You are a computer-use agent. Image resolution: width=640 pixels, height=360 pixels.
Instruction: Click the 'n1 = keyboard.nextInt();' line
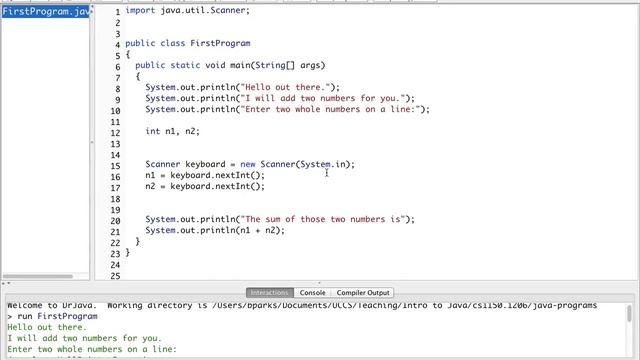pos(205,175)
